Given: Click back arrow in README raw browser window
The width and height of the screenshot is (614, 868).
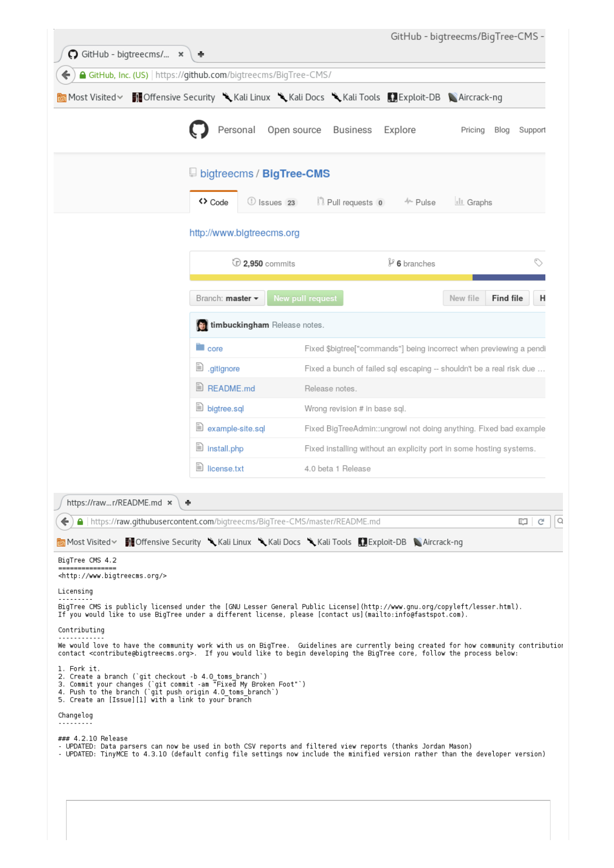Looking at the screenshot, I should pyautogui.click(x=64, y=521).
